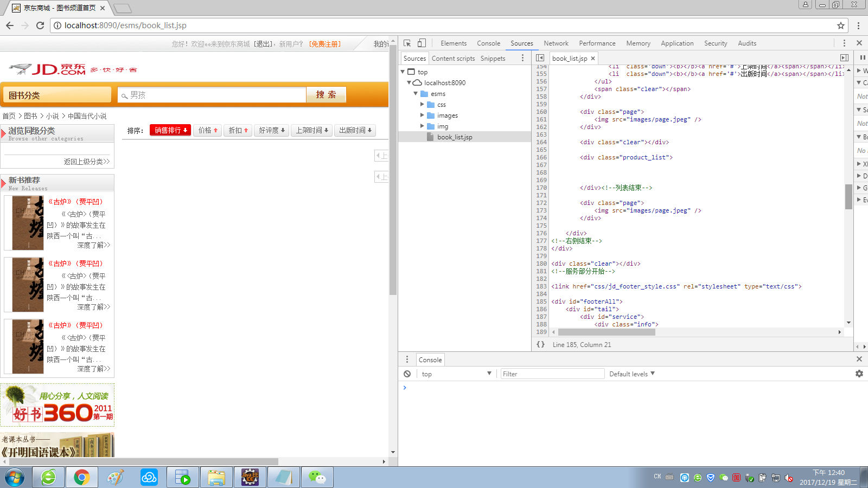Click the 好书360 banner image

58,405
